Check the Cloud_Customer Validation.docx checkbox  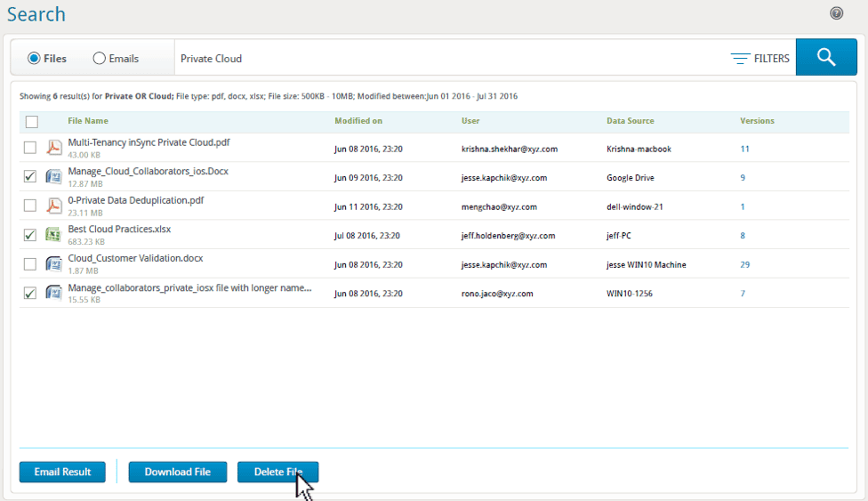click(x=30, y=264)
